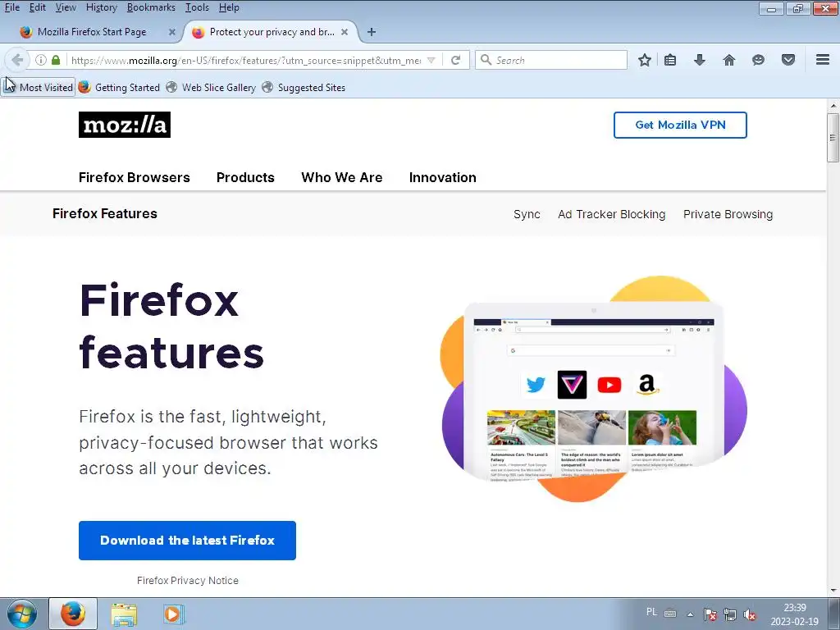Bookmark this page with the star icon
Screen dimensions: 840x630
[x=645, y=60]
